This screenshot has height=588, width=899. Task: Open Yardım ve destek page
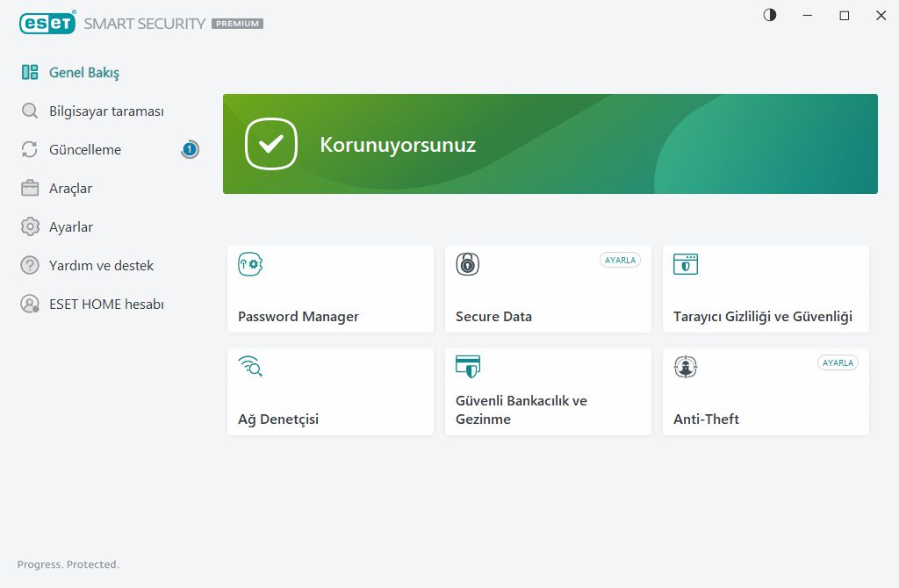[101, 266]
